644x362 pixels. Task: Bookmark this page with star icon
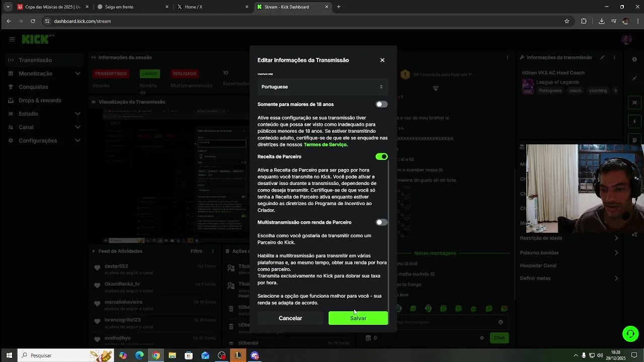(567, 21)
